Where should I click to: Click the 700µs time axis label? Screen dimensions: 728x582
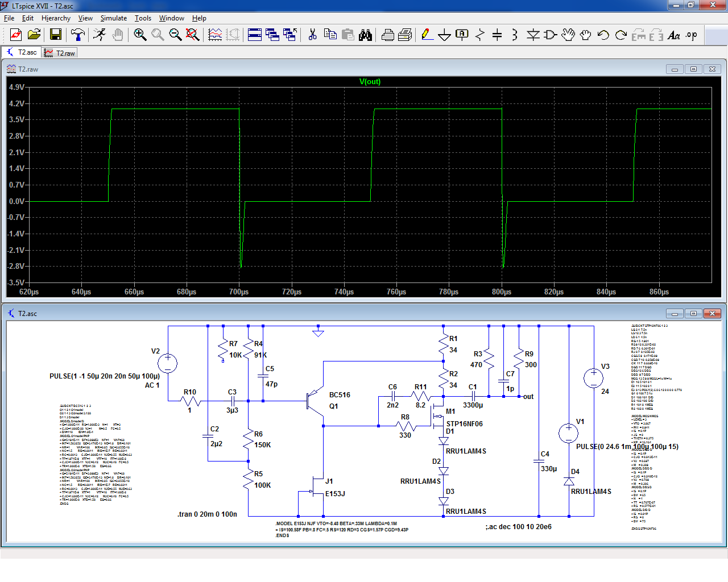[239, 292]
